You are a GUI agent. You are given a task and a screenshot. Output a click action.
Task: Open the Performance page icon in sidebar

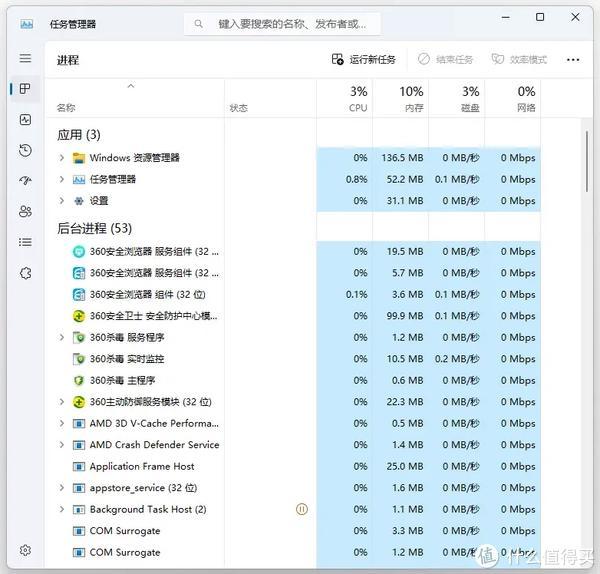(25, 120)
